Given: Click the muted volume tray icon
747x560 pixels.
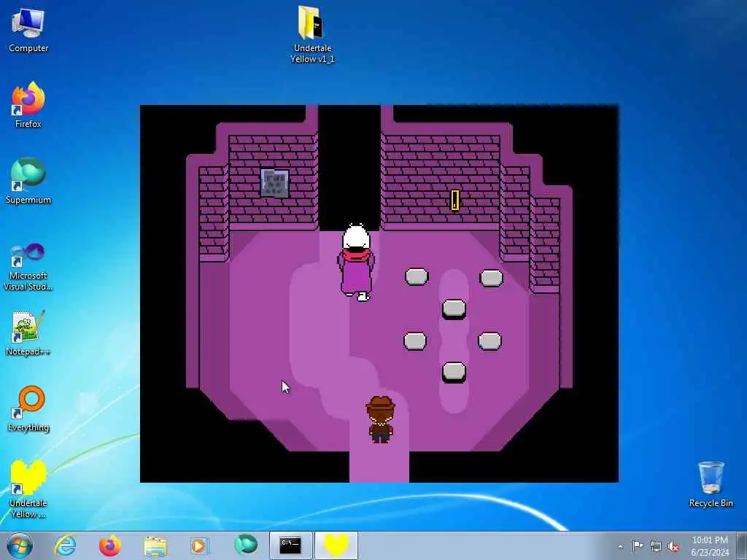Looking at the screenshot, I should [673, 547].
